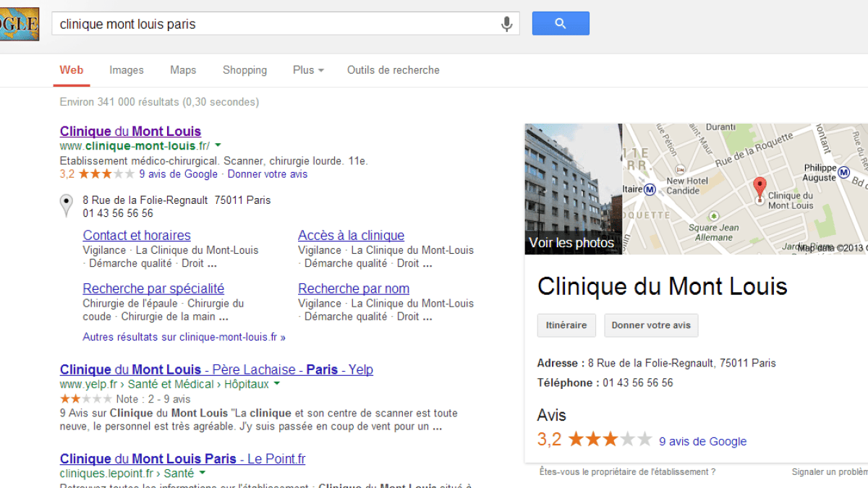The width and height of the screenshot is (868, 488).
Task: Open the Clinique du Mont Louis first result
Action: tap(130, 131)
